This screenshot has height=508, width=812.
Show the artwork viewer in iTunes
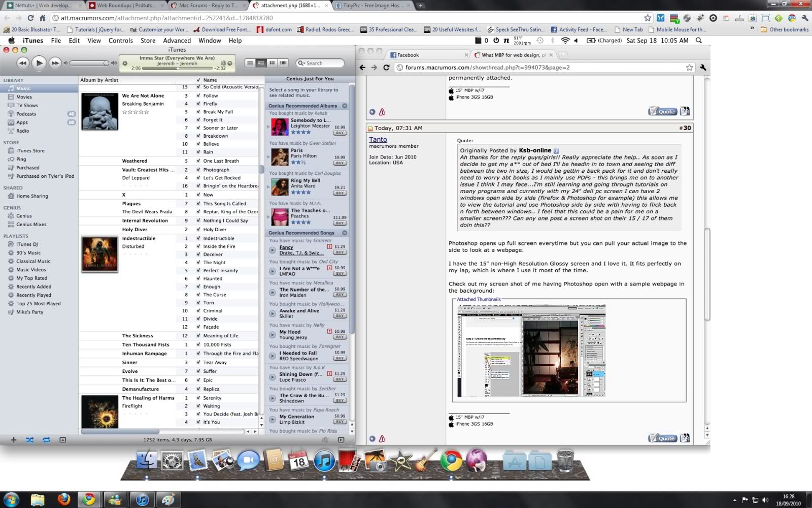pos(62,440)
